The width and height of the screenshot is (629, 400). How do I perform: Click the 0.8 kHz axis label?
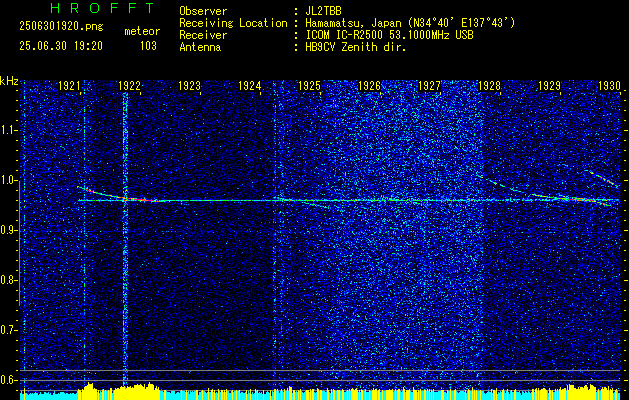pyautogui.click(x=8, y=280)
